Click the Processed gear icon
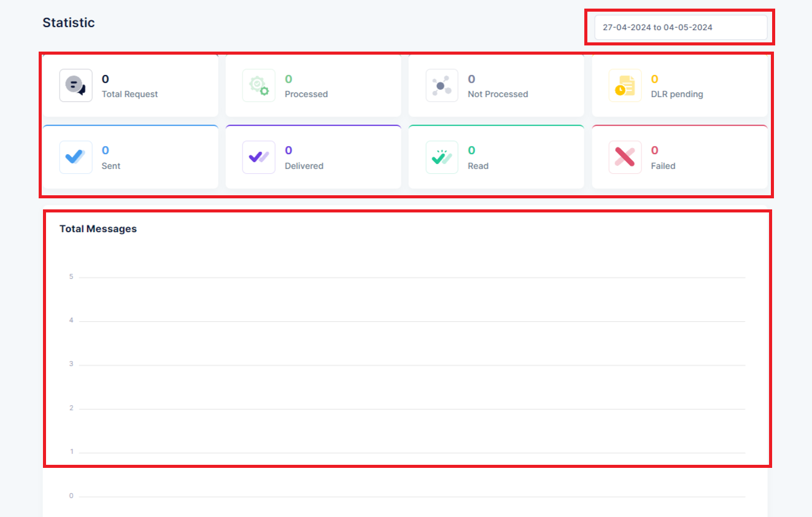The width and height of the screenshot is (812, 517). click(x=259, y=85)
